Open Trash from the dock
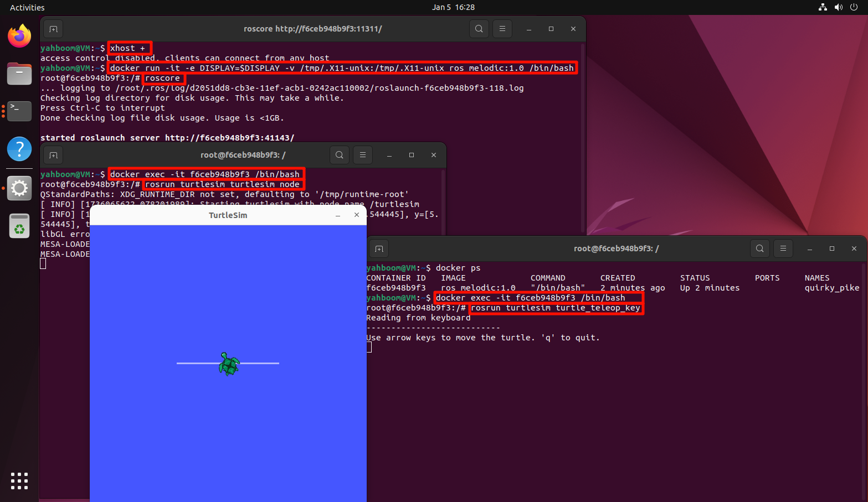Viewport: 868px width, 502px height. point(19,226)
